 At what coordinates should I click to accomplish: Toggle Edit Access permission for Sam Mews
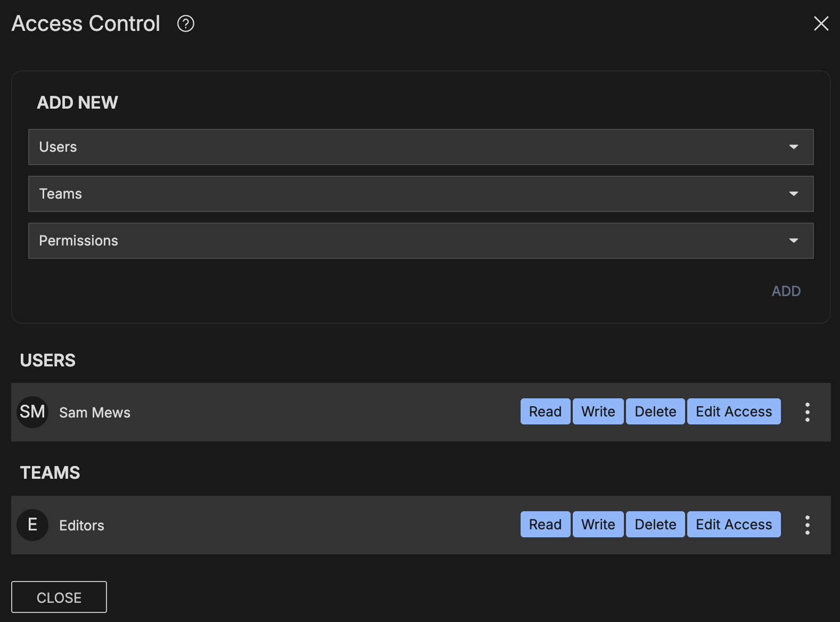click(x=734, y=412)
